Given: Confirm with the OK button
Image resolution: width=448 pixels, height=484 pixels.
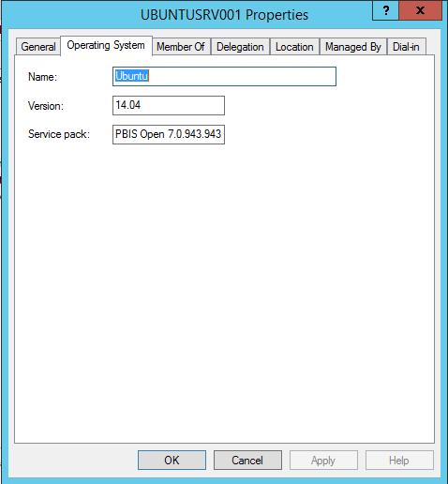Looking at the screenshot, I should coord(172,460).
